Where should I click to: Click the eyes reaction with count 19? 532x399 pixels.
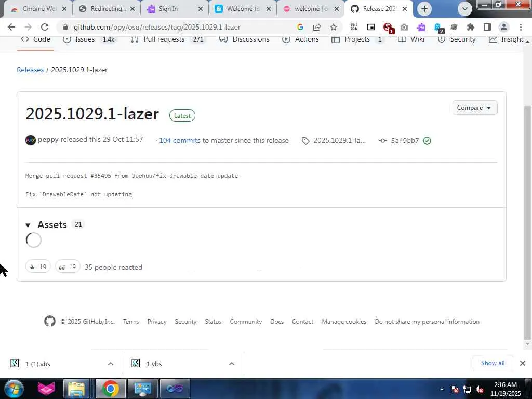point(68,267)
